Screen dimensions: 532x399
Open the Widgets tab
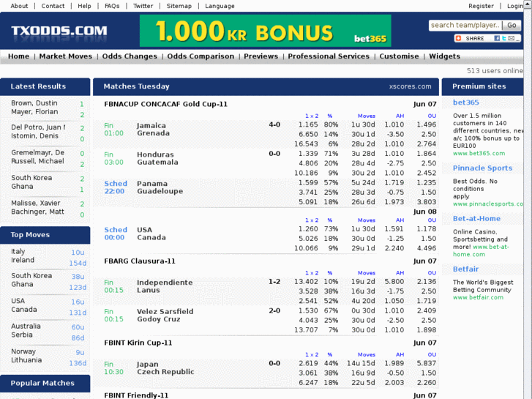point(444,56)
